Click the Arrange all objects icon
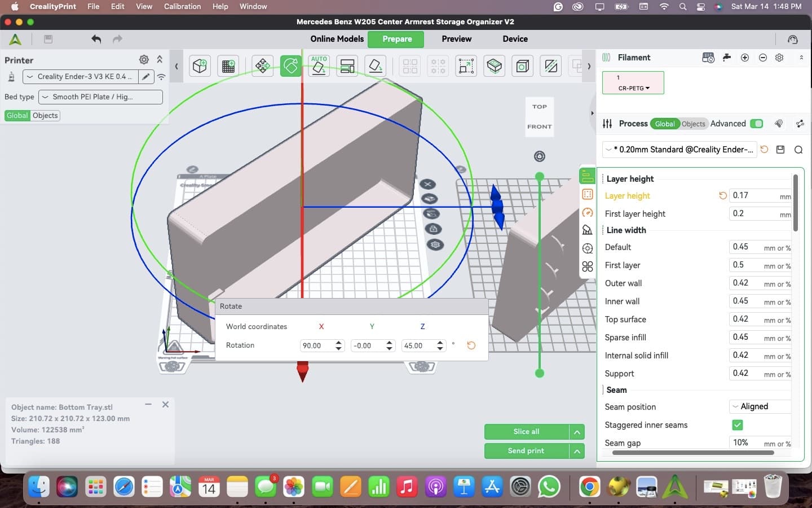The image size is (812, 508). pyautogui.click(x=347, y=66)
